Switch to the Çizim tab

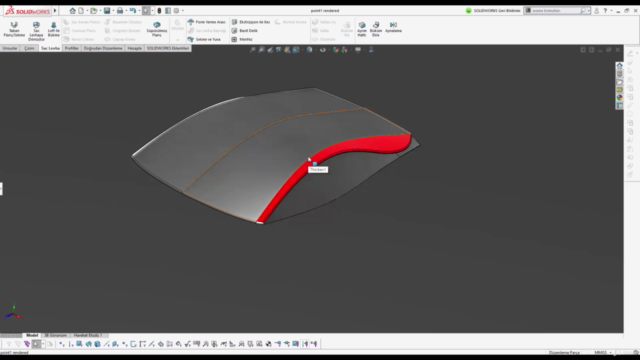(x=29, y=48)
